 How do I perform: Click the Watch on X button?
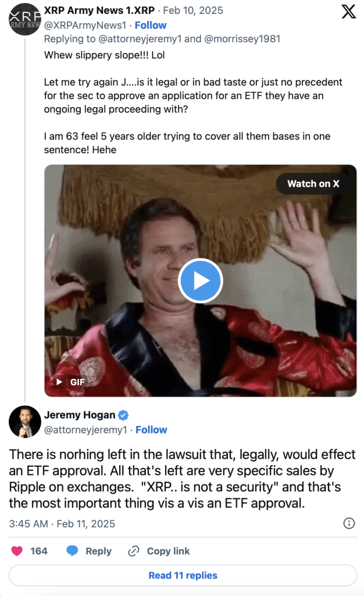[x=313, y=184]
